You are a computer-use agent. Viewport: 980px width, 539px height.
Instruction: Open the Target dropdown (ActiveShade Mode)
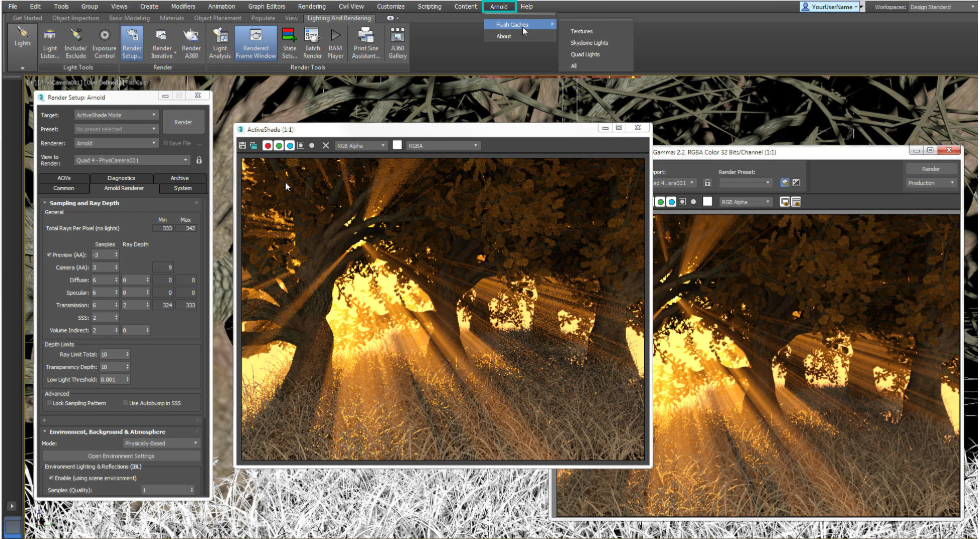point(116,115)
